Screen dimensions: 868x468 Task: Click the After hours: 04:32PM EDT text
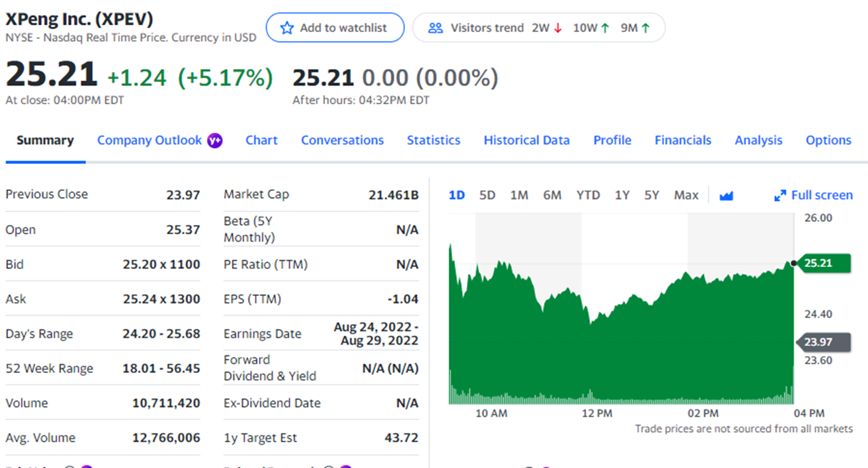coord(361,100)
